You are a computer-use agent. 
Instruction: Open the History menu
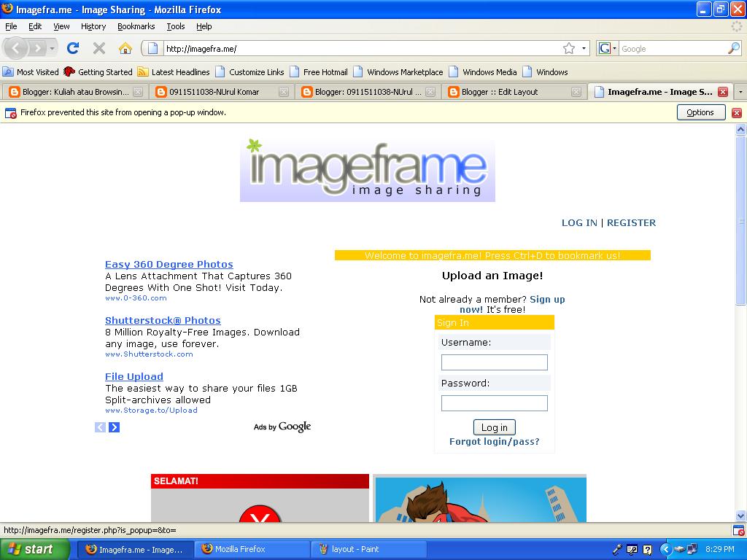(93, 27)
